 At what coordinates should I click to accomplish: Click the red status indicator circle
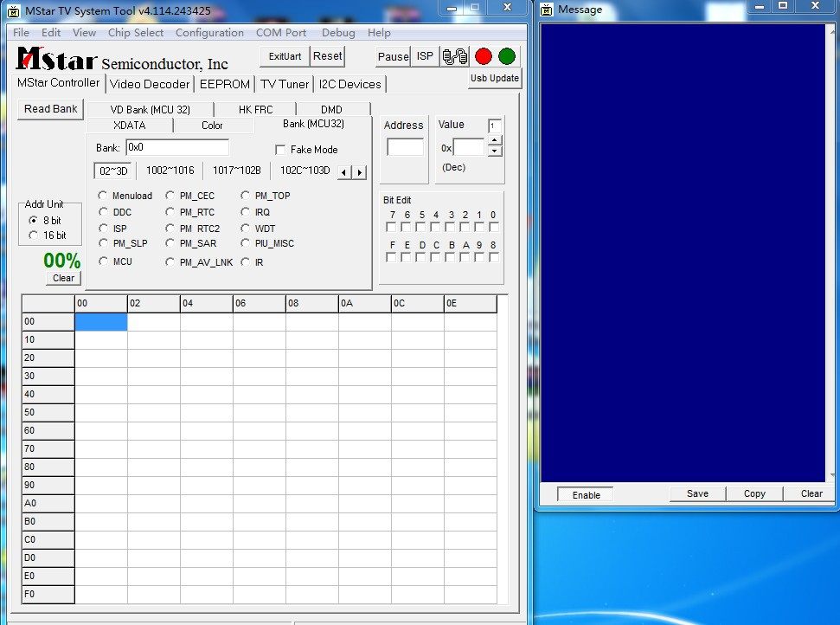pos(484,55)
